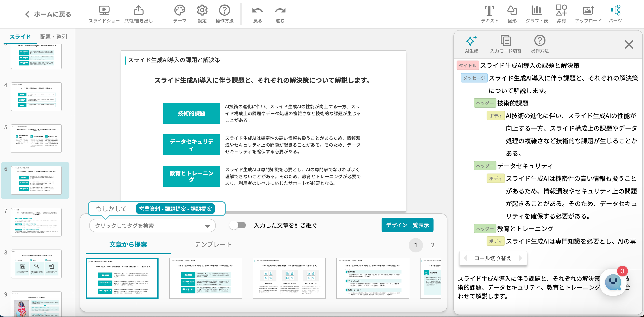Select slide 7 thumbnail
Image resolution: width=644 pixels, height=317 pixels.
(36, 222)
